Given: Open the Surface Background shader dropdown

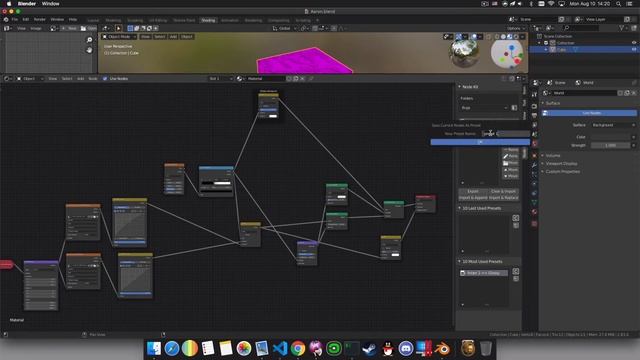Looking at the screenshot, I should click(613, 125).
